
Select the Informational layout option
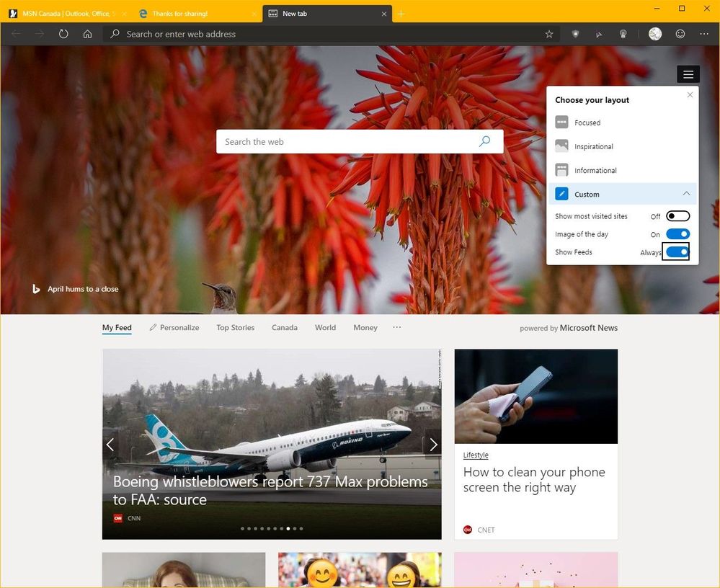pyautogui.click(x=623, y=170)
